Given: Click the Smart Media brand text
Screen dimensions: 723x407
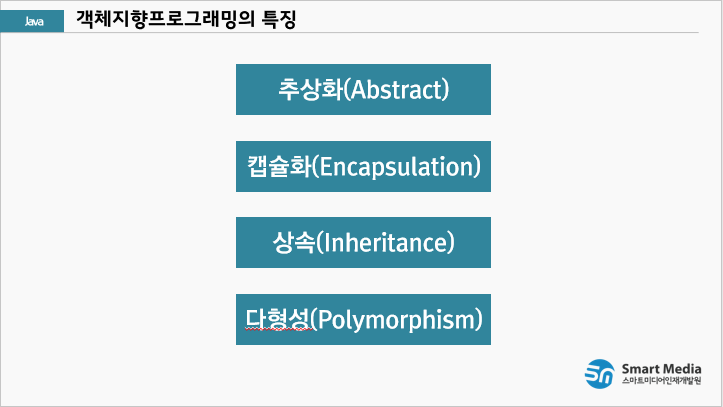Looking at the screenshot, I should [x=661, y=369].
